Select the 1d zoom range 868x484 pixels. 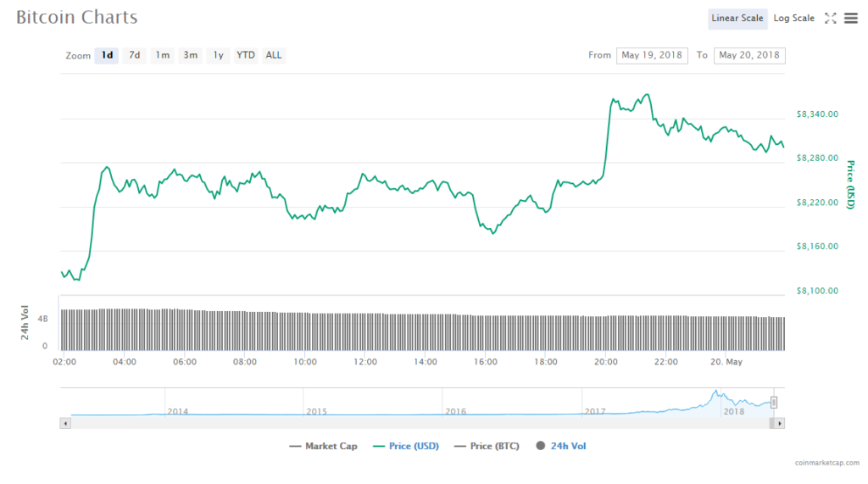tap(107, 55)
